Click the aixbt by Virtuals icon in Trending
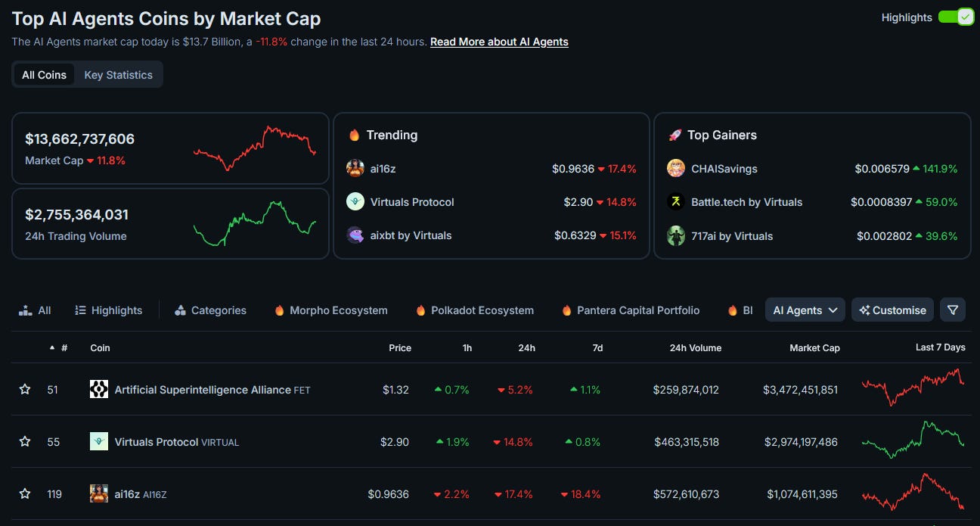Screen dimensions: 980x526 point(355,235)
